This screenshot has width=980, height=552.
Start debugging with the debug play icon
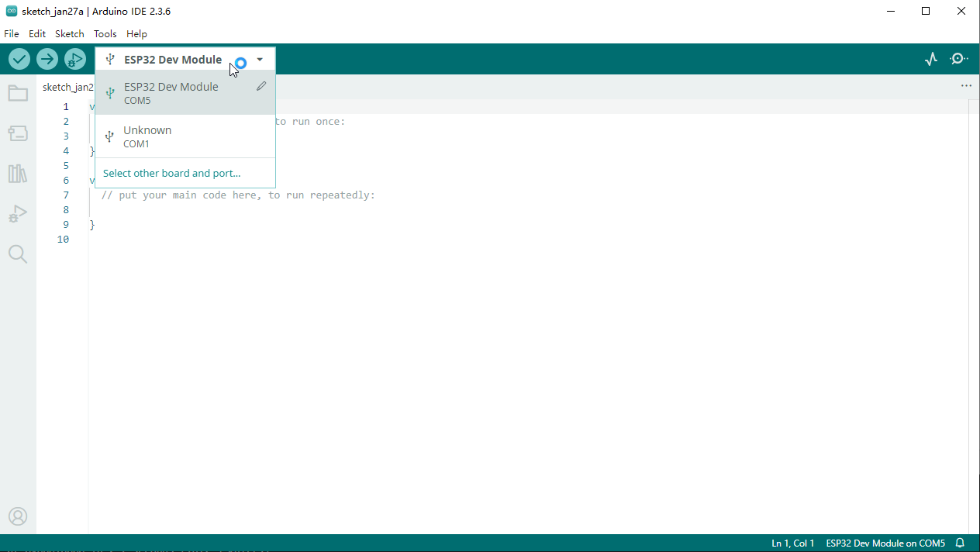pos(75,59)
